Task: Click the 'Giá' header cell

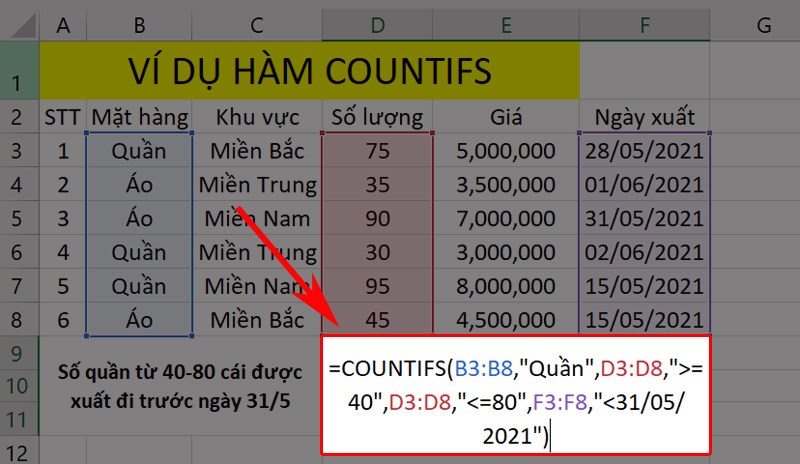Action: tap(506, 117)
